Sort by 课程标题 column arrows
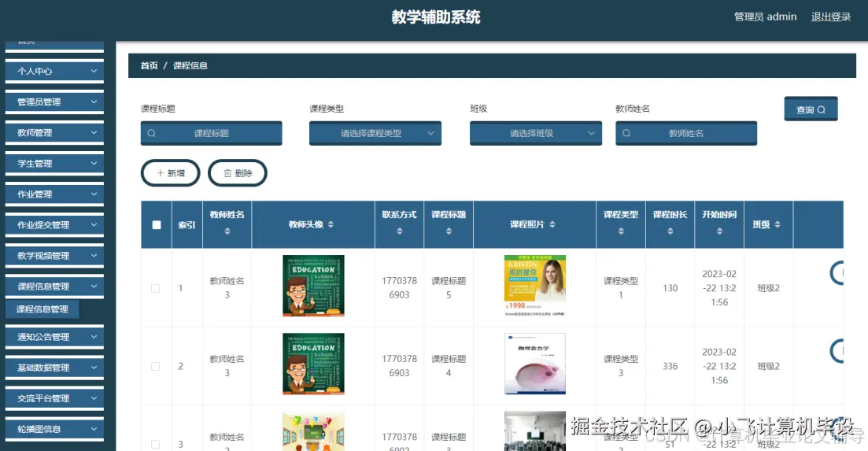 (x=449, y=231)
